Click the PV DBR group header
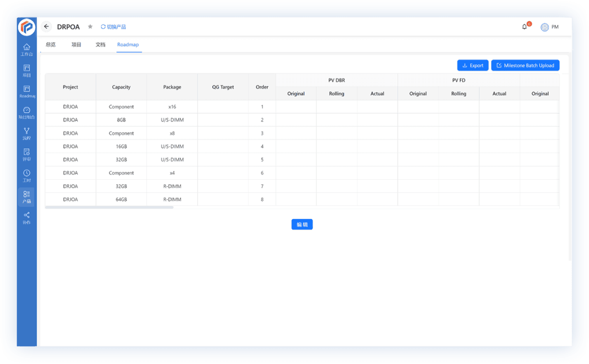Screen dimensions: 589x364 [x=336, y=80]
